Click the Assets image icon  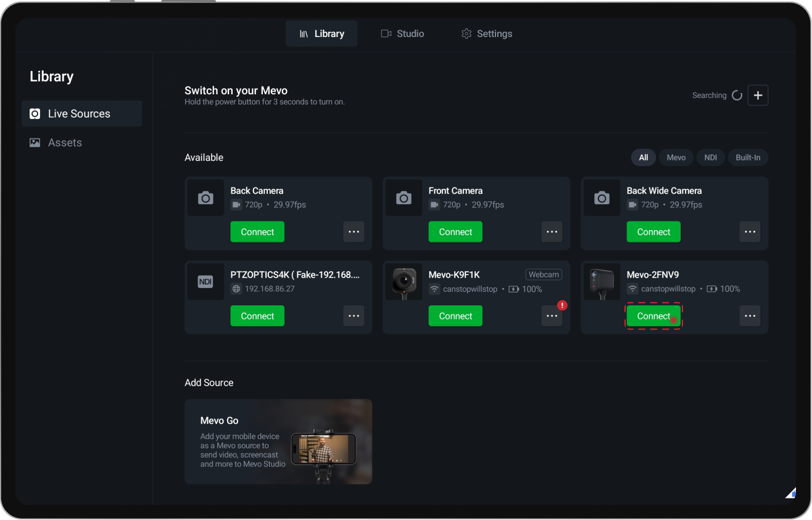(35, 142)
